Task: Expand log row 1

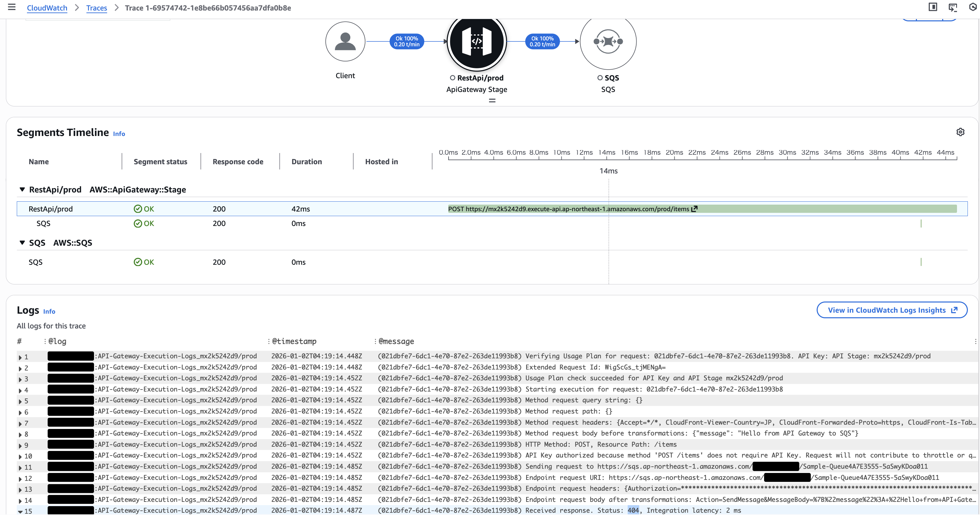Action: pyautogui.click(x=20, y=357)
